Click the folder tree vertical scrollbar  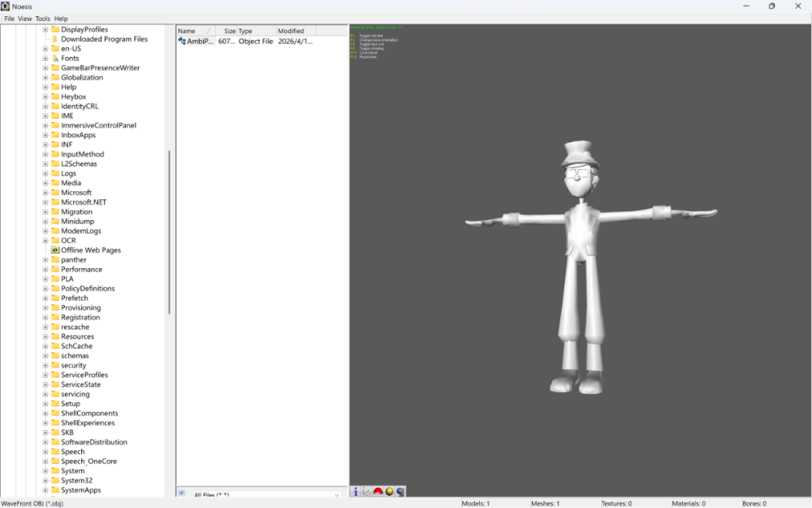pyautogui.click(x=170, y=232)
